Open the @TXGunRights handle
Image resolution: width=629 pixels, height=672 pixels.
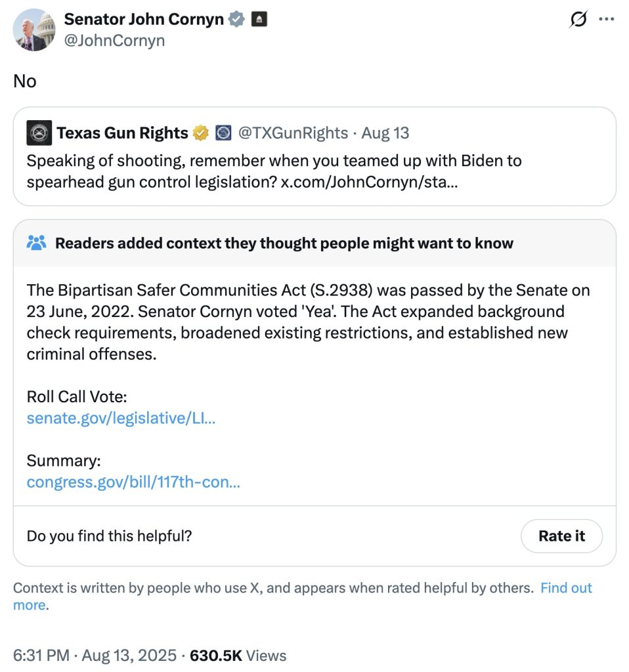293,133
